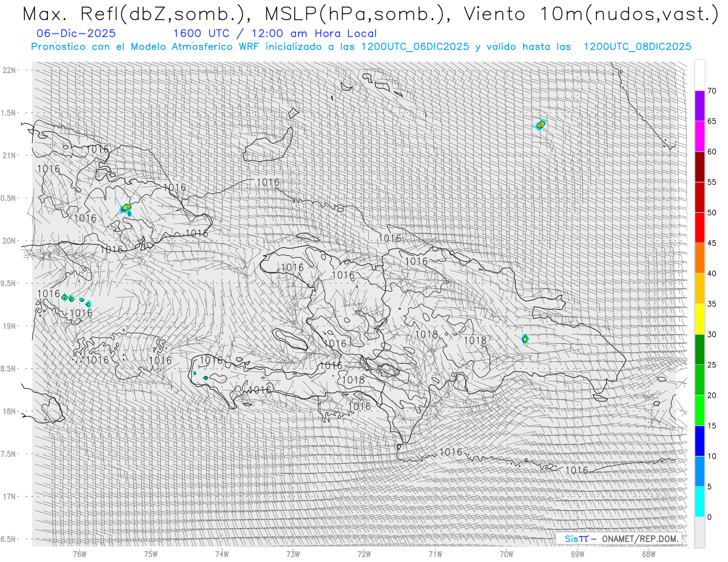
Task: Click the '19N' latitude label
Action: click(x=8, y=326)
